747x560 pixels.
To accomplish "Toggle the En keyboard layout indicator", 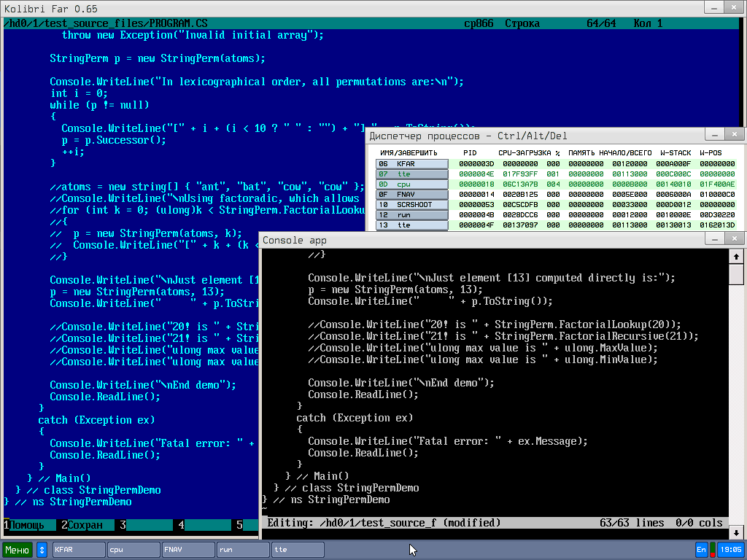I will click(x=701, y=550).
